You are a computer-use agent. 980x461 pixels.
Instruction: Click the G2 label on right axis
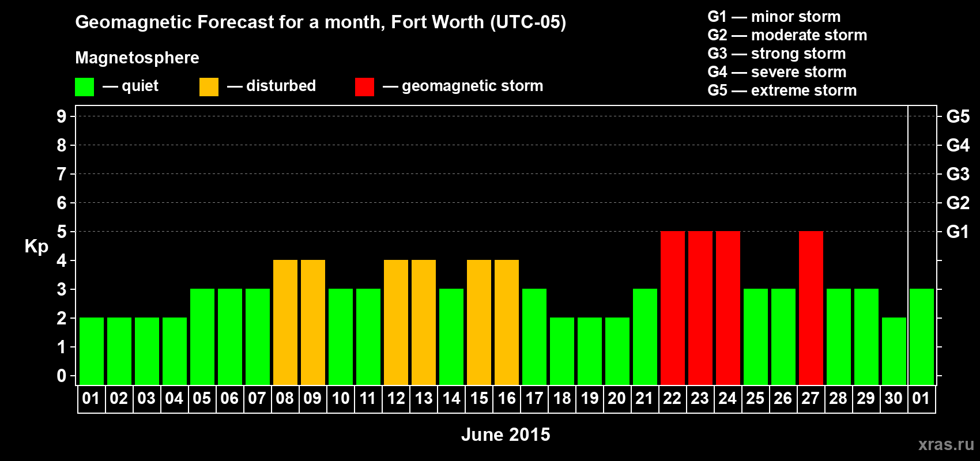pyautogui.click(x=958, y=203)
